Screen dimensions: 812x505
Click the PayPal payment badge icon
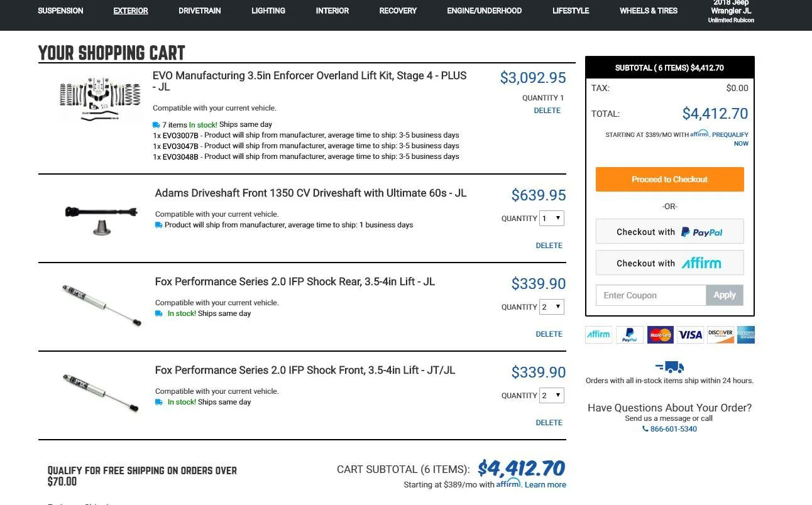[629, 335]
